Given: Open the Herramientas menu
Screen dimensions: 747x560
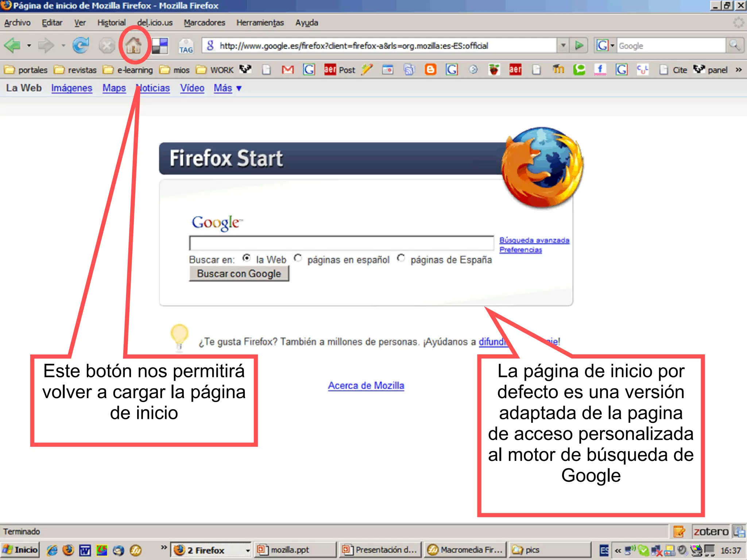Looking at the screenshot, I should (x=260, y=23).
